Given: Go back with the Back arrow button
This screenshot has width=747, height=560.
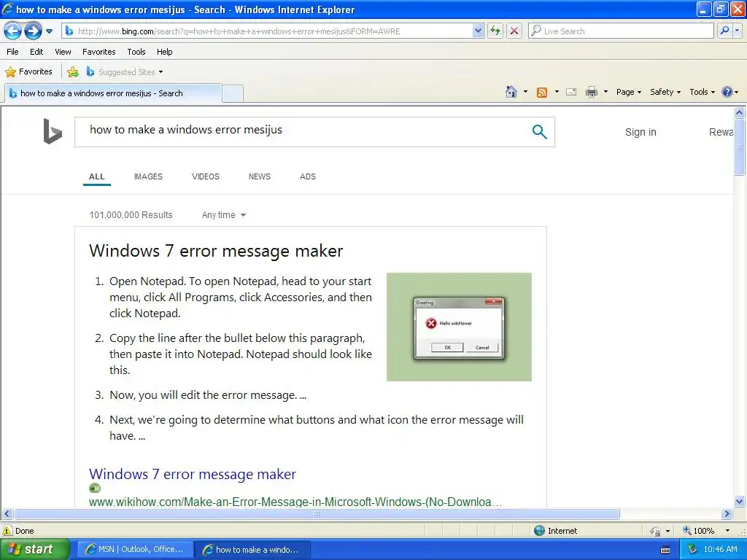Looking at the screenshot, I should pos(12,31).
